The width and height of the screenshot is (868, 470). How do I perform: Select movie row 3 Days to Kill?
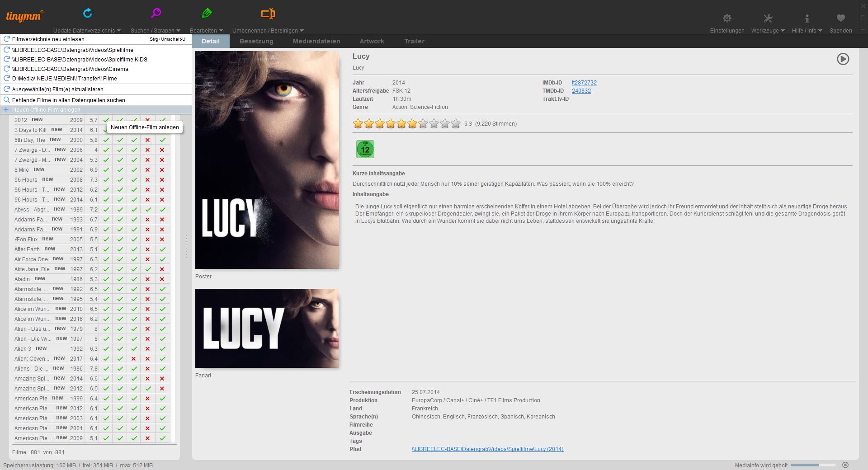pos(92,130)
